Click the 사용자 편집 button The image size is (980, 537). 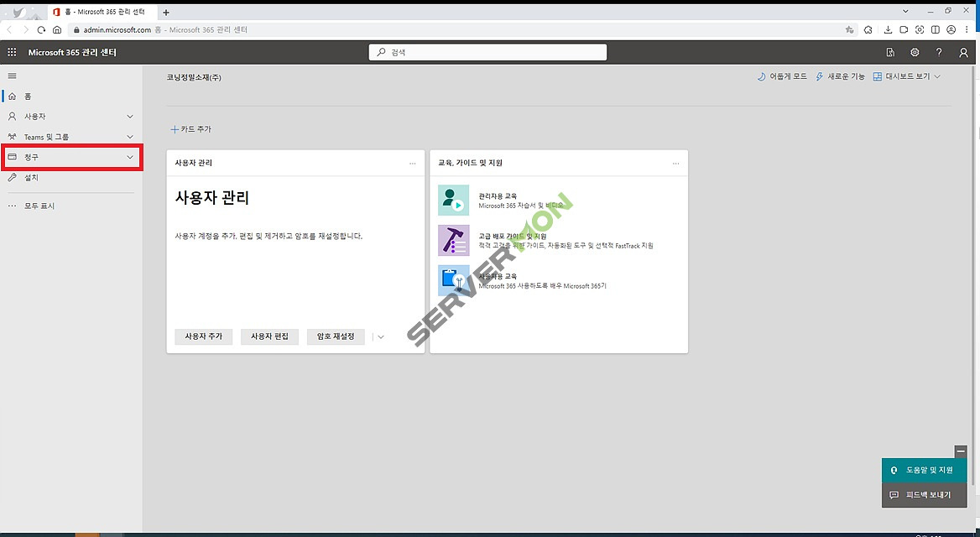click(x=269, y=336)
